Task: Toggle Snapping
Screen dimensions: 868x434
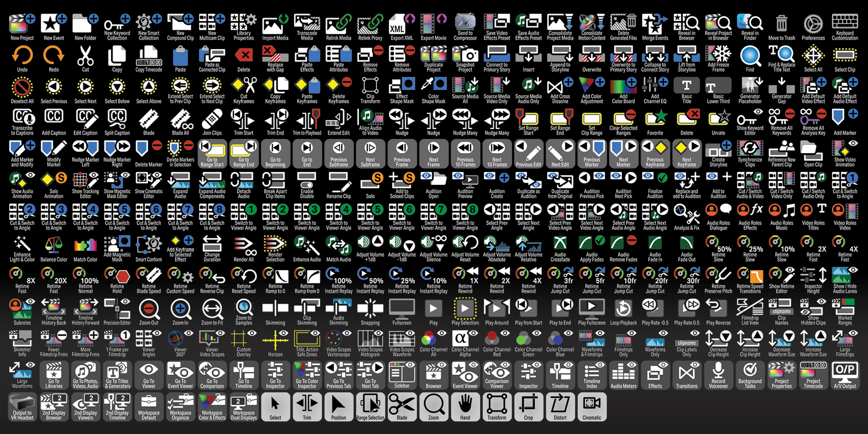Action: (370, 312)
